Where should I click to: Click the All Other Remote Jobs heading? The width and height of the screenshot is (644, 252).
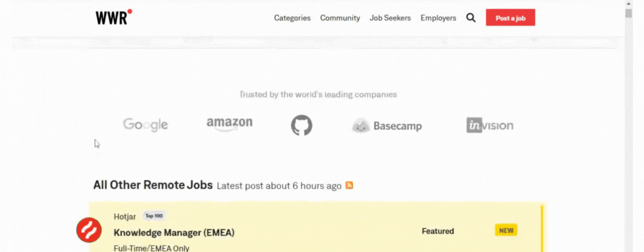point(153,185)
